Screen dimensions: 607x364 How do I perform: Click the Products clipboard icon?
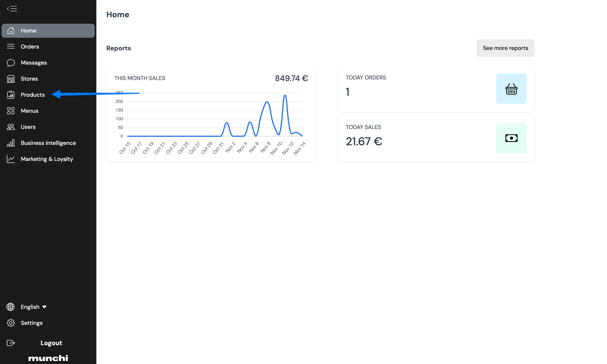[11, 95]
